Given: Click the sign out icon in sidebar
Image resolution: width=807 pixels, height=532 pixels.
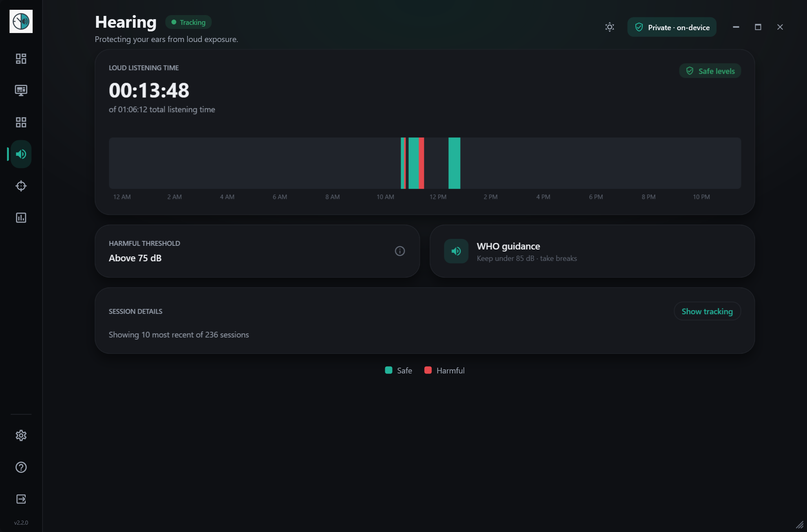Looking at the screenshot, I should point(21,499).
